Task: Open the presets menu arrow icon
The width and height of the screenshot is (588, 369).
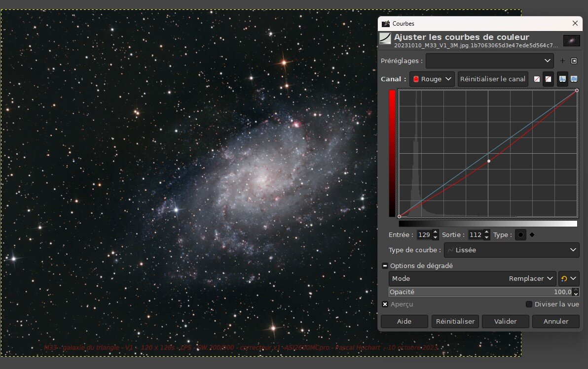Action: [574, 61]
